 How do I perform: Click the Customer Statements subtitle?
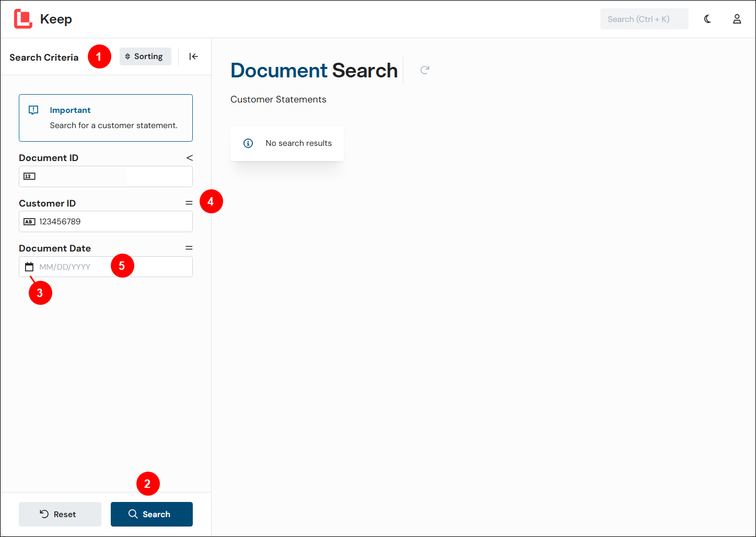278,99
